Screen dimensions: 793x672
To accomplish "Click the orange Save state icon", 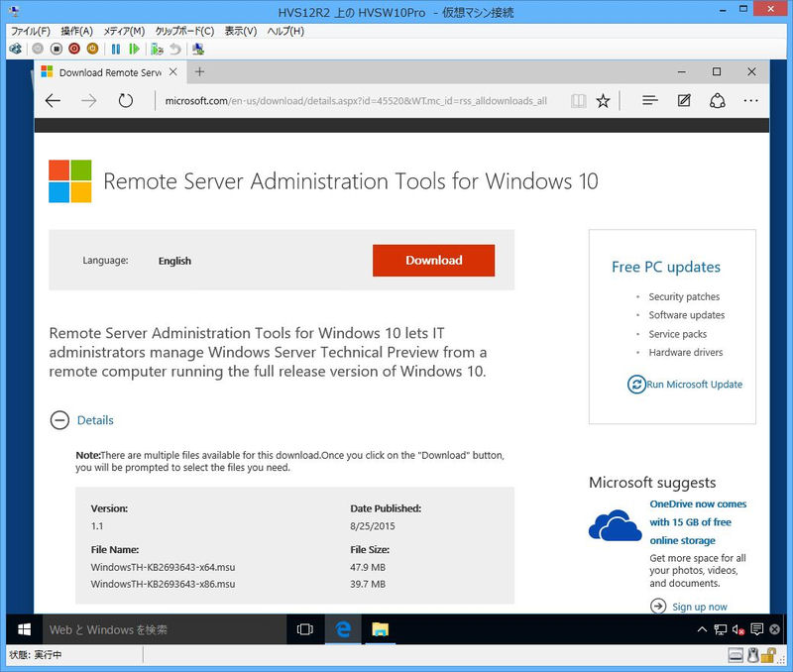I will (92, 49).
